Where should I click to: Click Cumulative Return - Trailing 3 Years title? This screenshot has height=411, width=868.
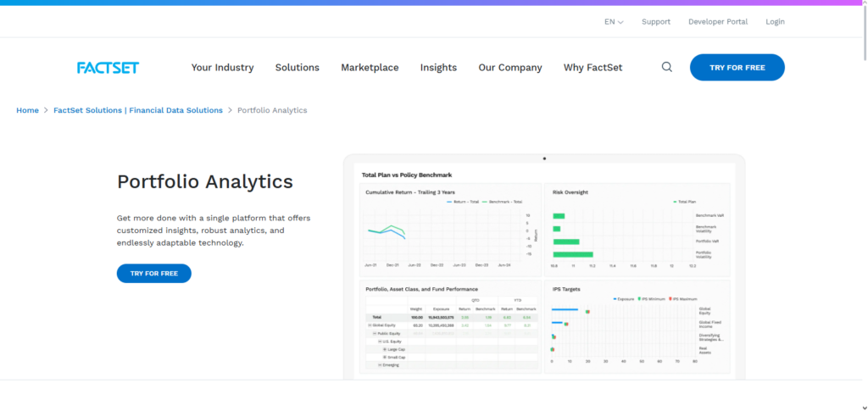[410, 192]
